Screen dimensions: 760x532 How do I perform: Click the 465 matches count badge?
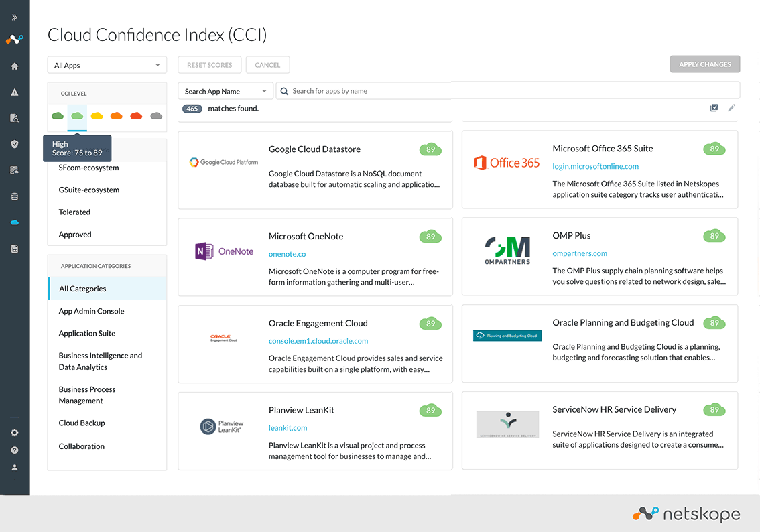(x=192, y=109)
